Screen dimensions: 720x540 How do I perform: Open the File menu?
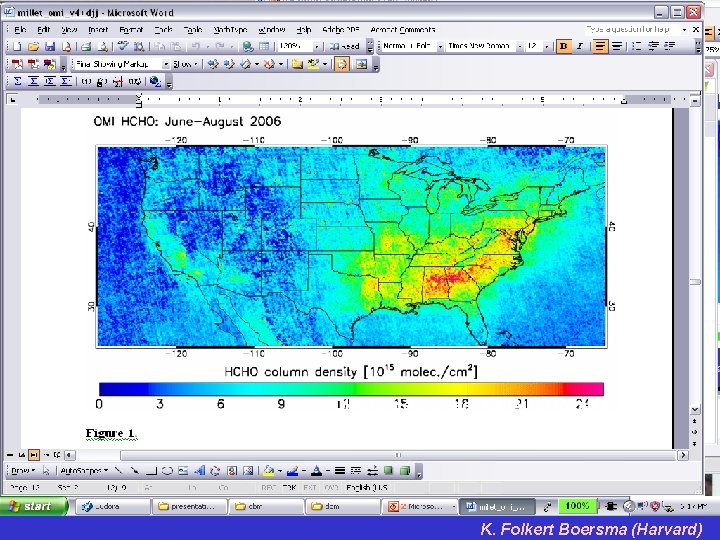20,29
